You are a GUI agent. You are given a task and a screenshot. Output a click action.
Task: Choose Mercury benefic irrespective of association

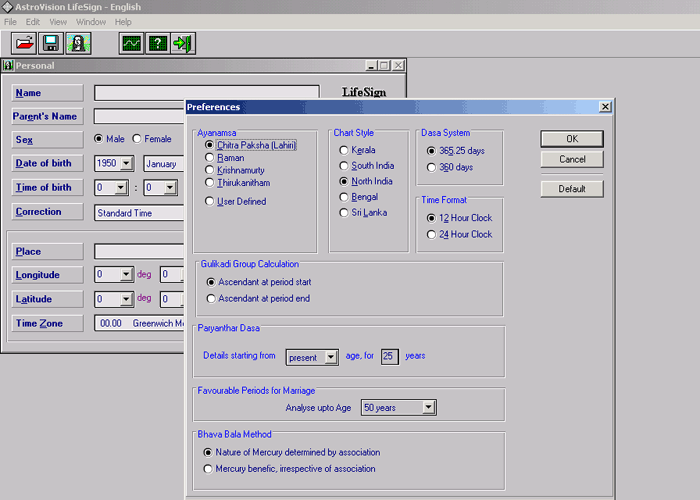[289, 469]
